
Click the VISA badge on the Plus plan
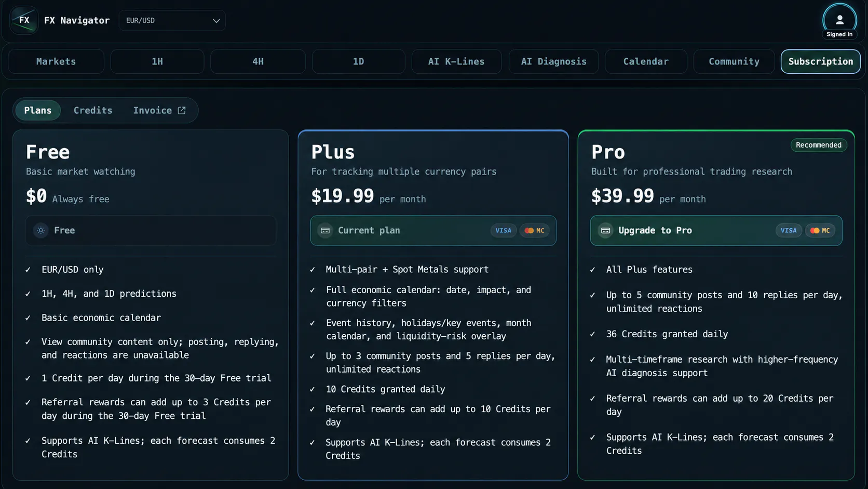[503, 230]
